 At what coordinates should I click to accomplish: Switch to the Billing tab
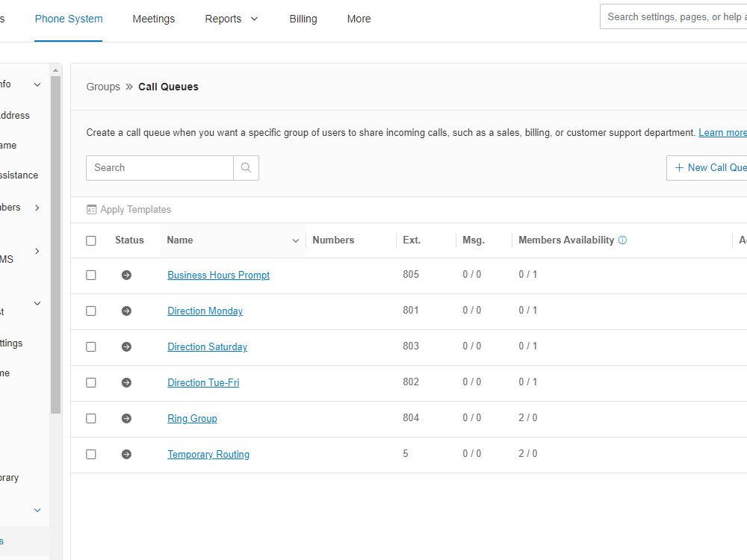coord(303,19)
